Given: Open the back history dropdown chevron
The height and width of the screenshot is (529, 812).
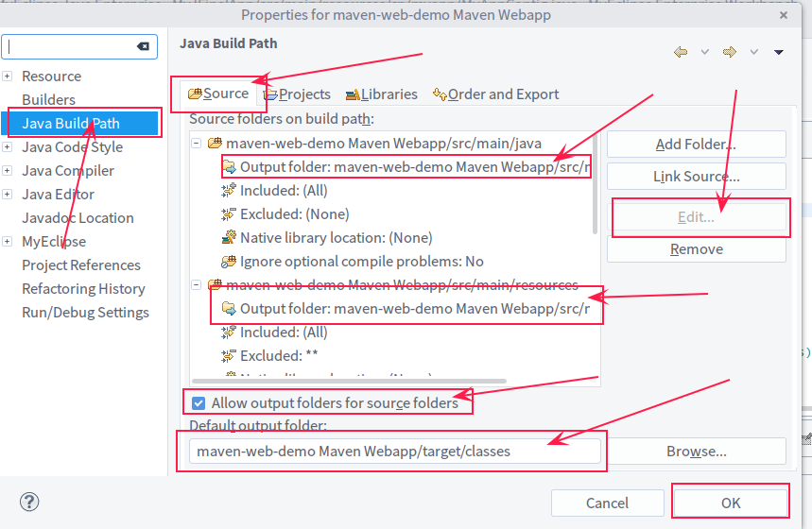Looking at the screenshot, I should [705, 52].
